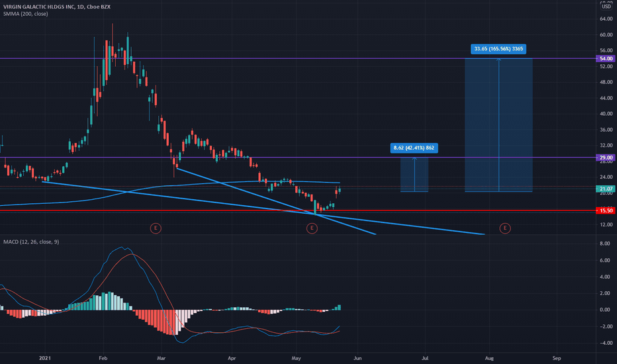The width and height of the screenshot is (617, 364).
Task: Click the Feb label on the time axis
Action: point(103,358)
